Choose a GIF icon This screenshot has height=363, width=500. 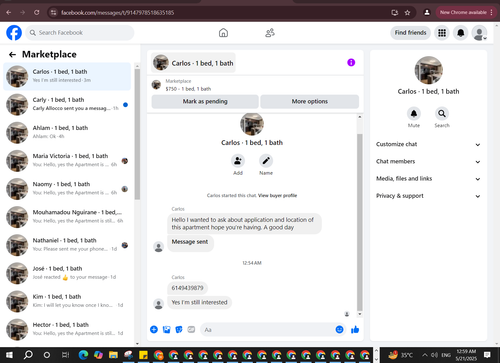191,330
